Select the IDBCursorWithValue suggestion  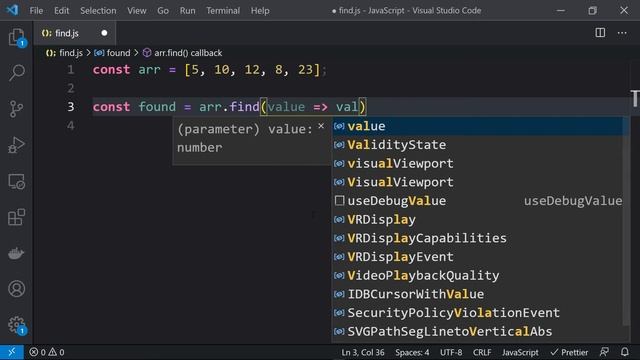pos(478,294)
